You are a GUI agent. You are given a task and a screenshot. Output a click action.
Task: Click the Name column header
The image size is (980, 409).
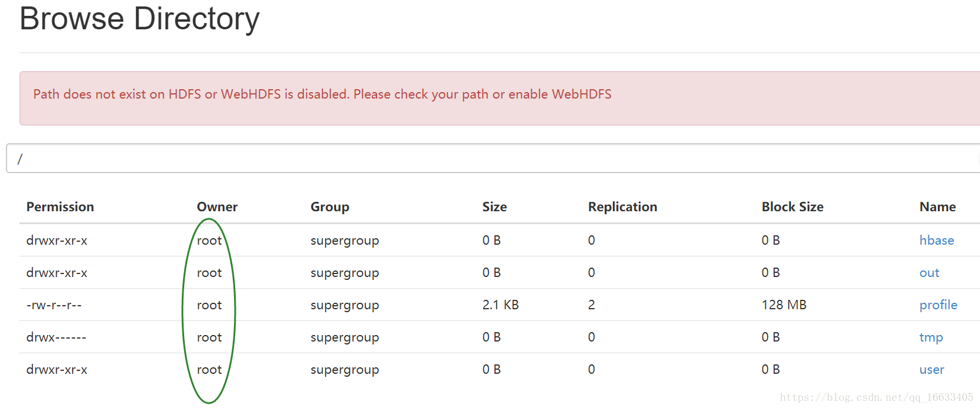pos(937,207)
